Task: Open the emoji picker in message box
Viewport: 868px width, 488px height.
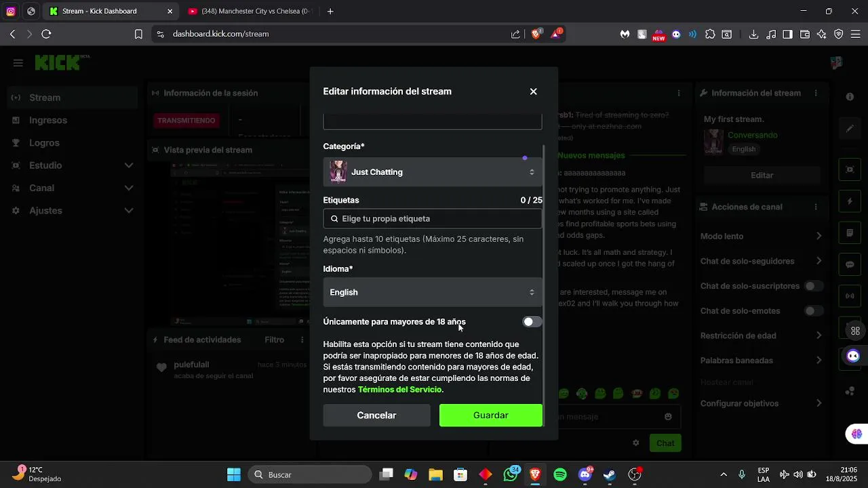Action: pyautogui.click(x=668, y=417)
